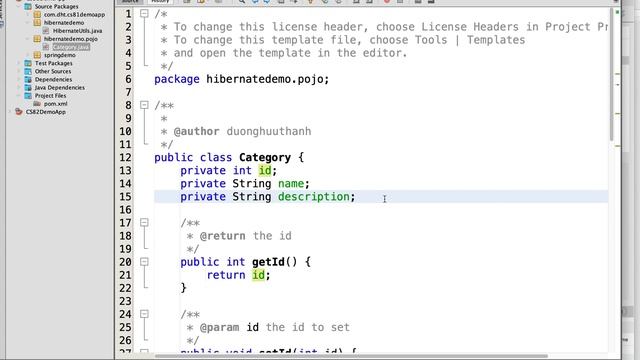
Task: Click the 'Tools | Templates' text on line 3
Action: tap(470, 40)
